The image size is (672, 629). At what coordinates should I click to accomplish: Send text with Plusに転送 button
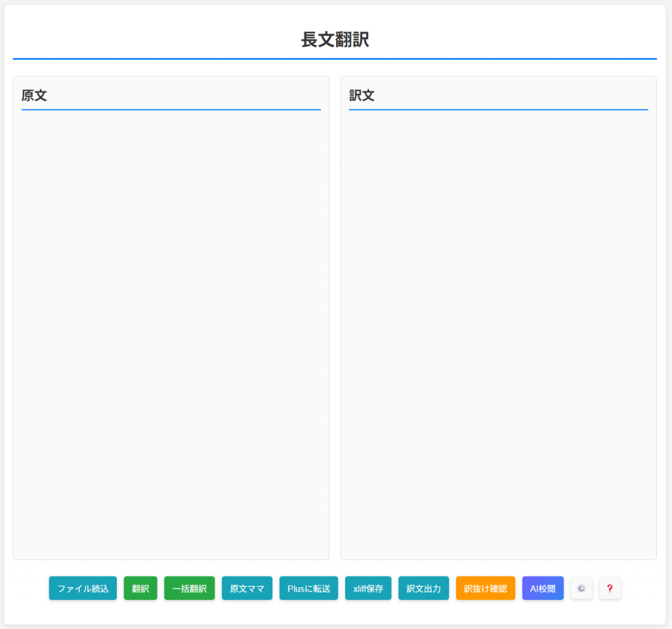coord(308,588)
